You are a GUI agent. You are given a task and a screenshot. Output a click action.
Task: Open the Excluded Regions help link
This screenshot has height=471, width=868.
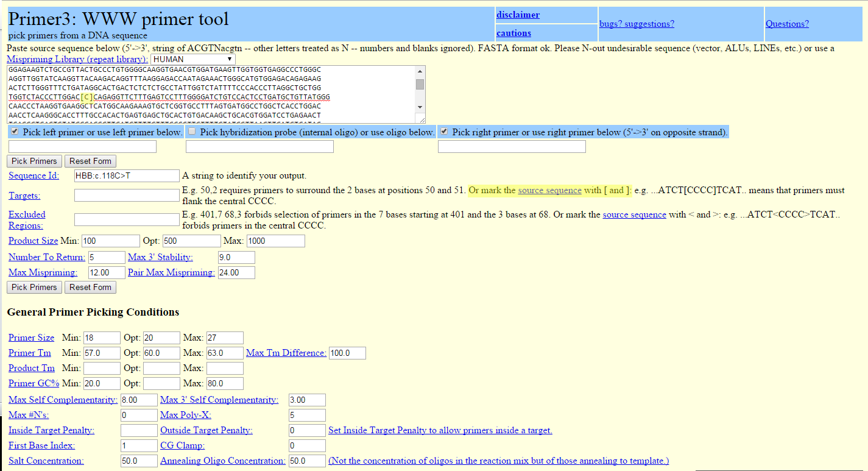click(27, 220)
